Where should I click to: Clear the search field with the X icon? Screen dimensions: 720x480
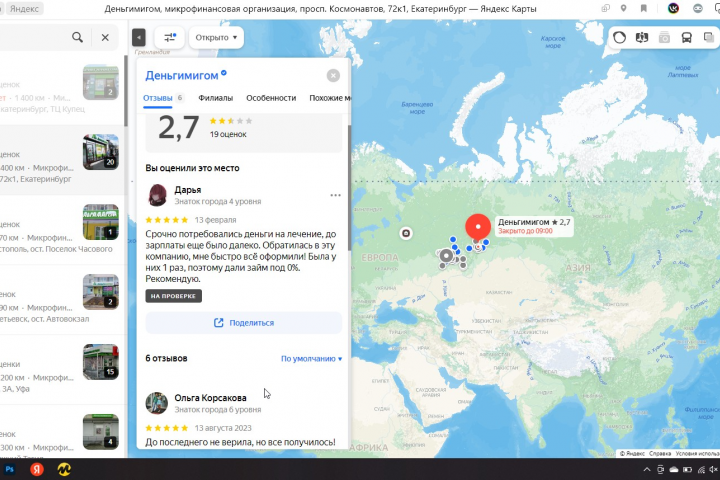(x=105, y=38)
